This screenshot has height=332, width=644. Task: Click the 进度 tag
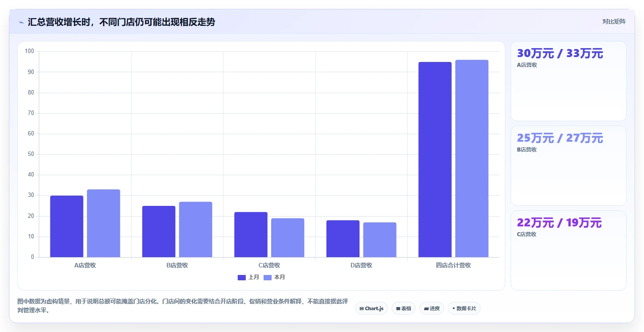coord(432,308)
